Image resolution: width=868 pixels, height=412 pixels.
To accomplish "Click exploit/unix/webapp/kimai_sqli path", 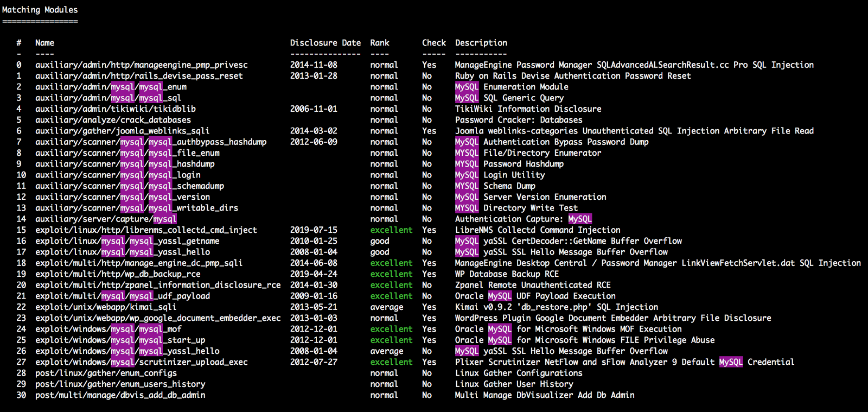I will coord(106,307).
